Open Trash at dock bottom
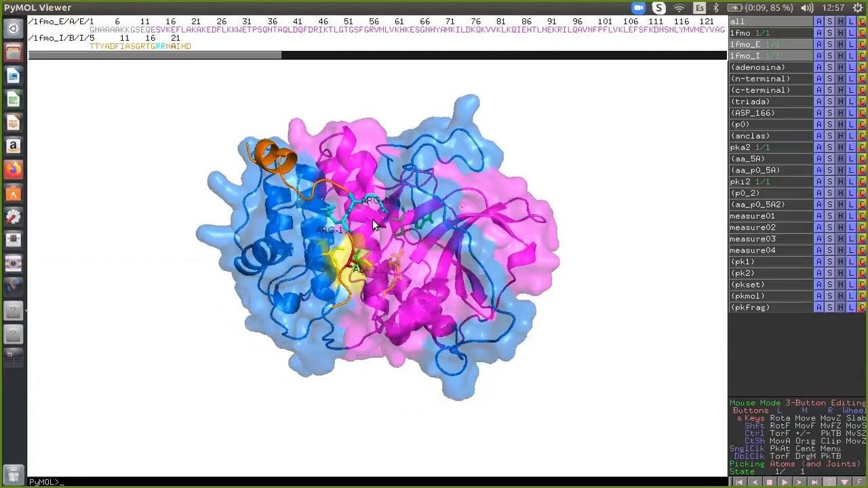This screenshot has height=488, width=868. (13, 474)
